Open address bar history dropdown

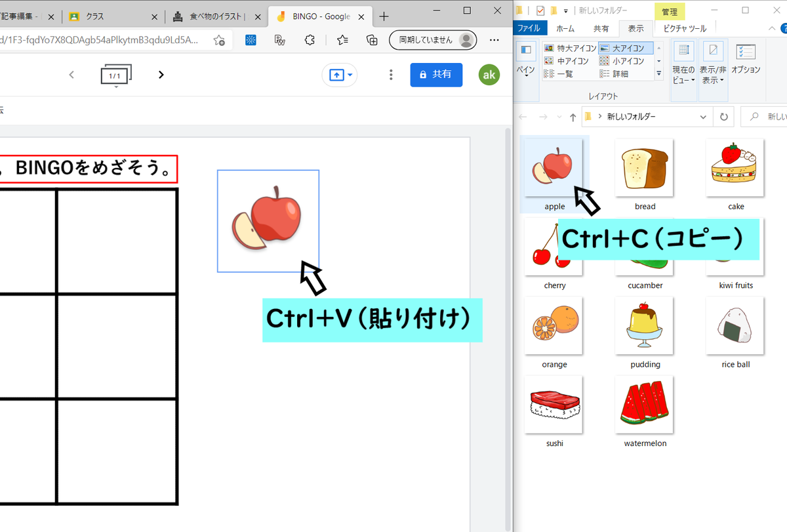coord(703,117)
